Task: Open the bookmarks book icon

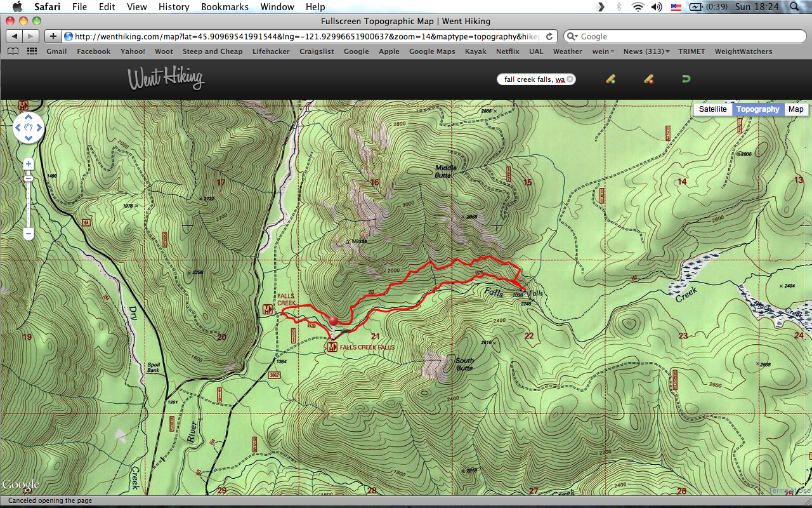Action: [13, 51]
